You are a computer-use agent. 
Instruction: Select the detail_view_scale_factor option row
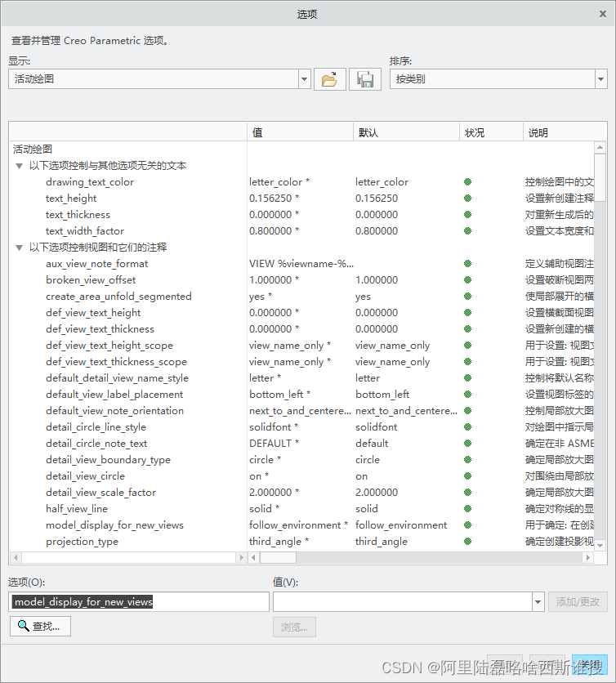[x=100, y=493]
